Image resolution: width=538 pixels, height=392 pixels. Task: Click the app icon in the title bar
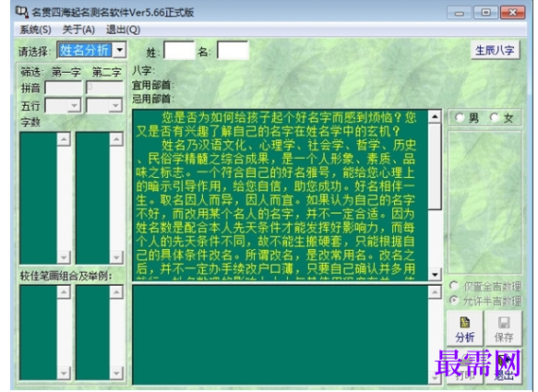[x=21, y=12]
